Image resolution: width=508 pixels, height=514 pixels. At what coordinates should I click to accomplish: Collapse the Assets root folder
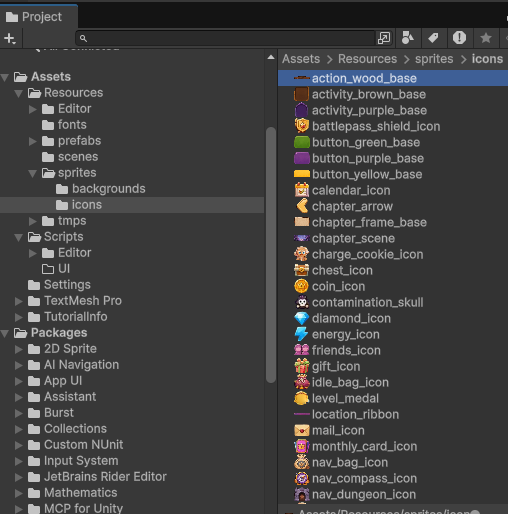(x=5, y=77)
